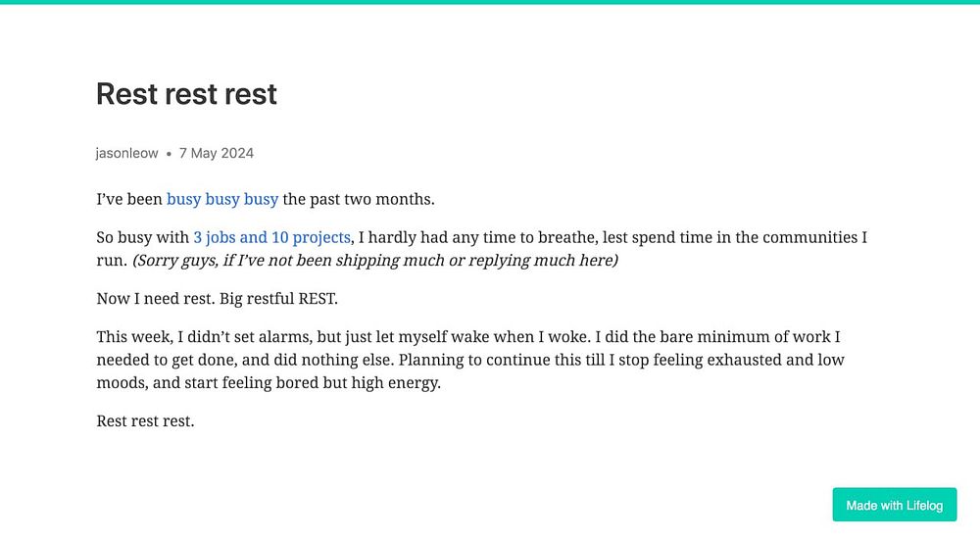Click the "Now I need rest" paragraph
The height and width of the screenshot is (541, 980).
pos(217,299)
